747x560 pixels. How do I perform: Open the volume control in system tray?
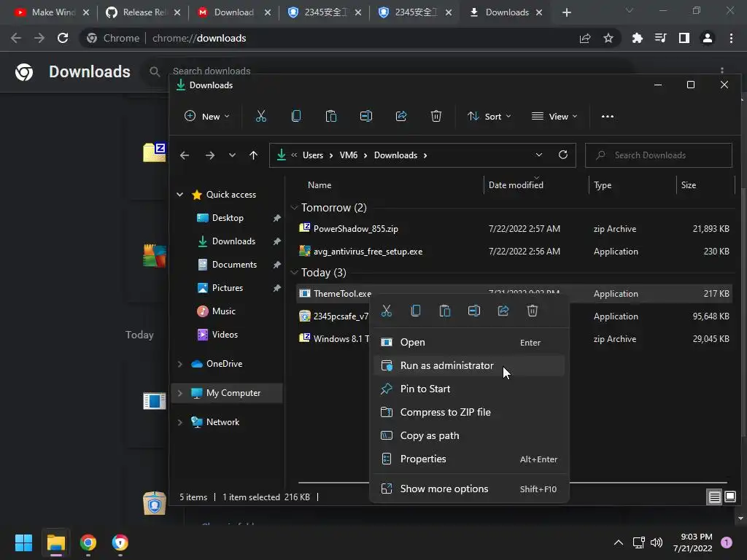click(x=657, y=542)
